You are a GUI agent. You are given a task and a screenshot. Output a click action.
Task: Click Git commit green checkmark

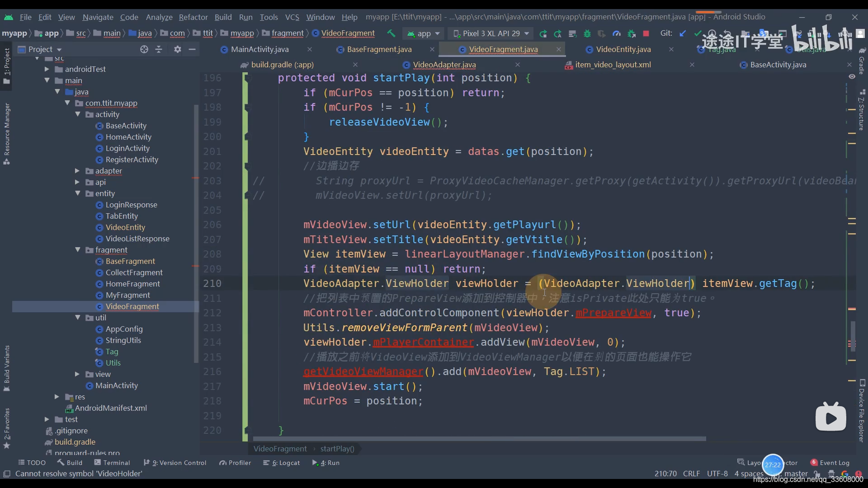(698, 33)
